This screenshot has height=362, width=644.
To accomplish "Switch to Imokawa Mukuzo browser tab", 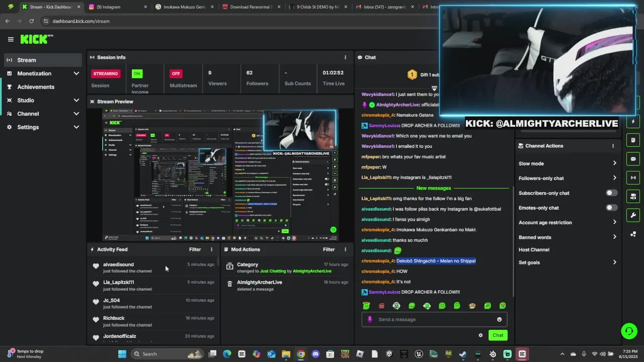I will (x=184, y=7).
